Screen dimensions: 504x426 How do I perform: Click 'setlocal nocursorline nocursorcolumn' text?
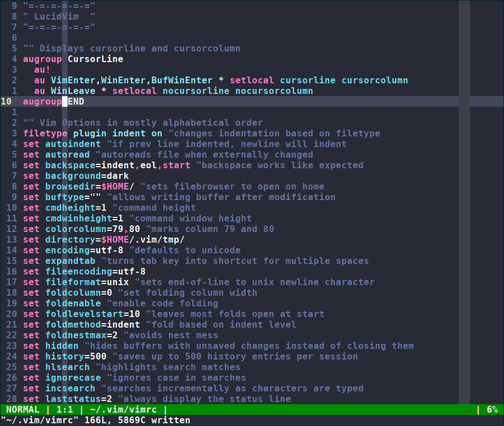pos(212,91)
